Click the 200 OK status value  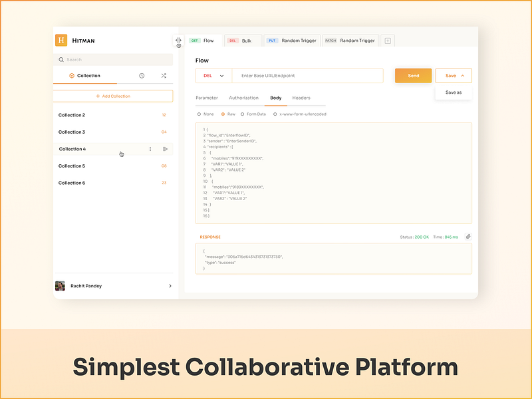point(422,237)
